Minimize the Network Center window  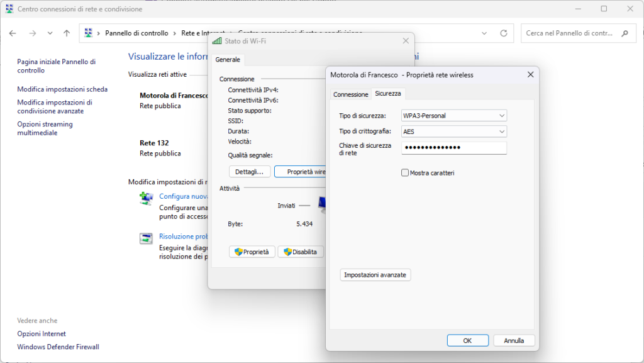pos(578,9)
